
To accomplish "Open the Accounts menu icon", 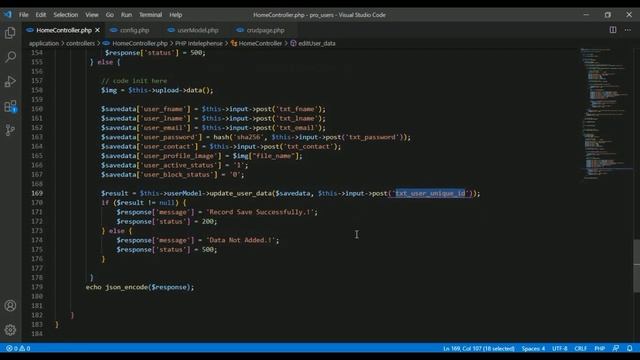I will click(x=10, y=305).
